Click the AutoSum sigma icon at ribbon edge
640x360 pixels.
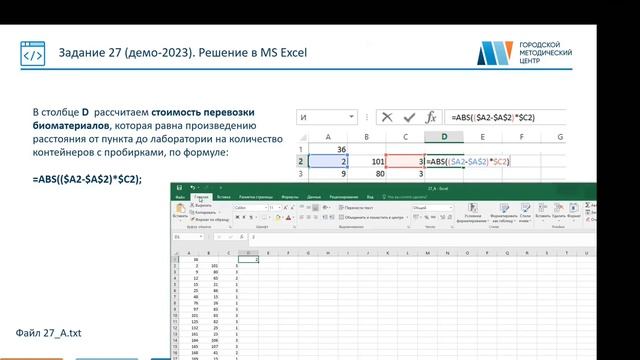(x=588, y=205)
